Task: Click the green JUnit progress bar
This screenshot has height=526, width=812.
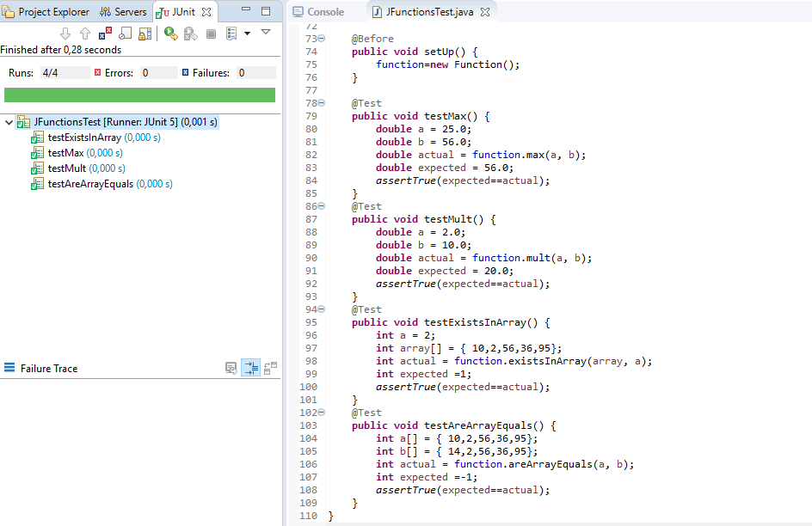Action: pyautogui.click(x=139, y=95)
